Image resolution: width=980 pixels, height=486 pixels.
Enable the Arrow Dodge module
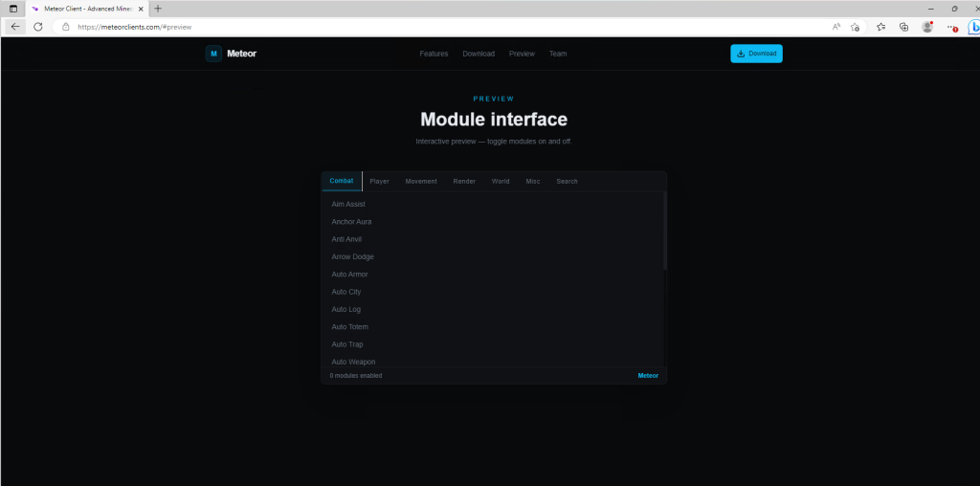[x=493, y=256]
